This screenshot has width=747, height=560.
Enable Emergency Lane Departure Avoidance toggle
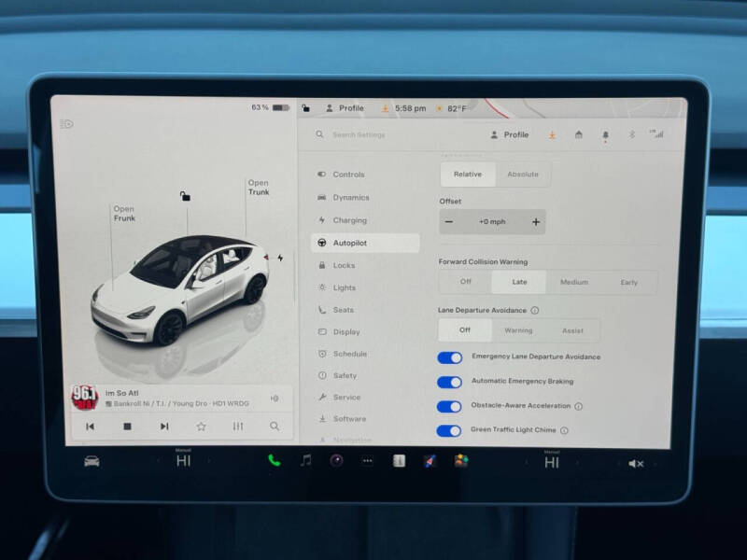pos(451,357)
